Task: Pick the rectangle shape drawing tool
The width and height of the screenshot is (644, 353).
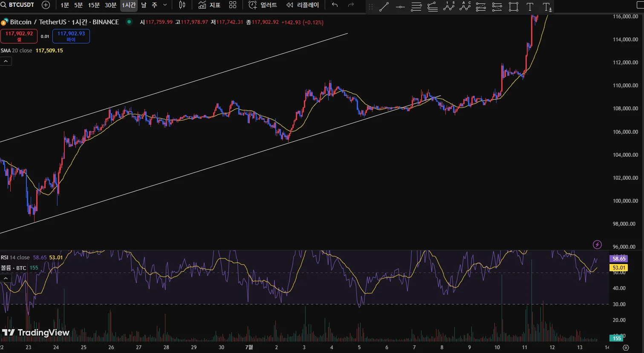Action: point(513,7)
